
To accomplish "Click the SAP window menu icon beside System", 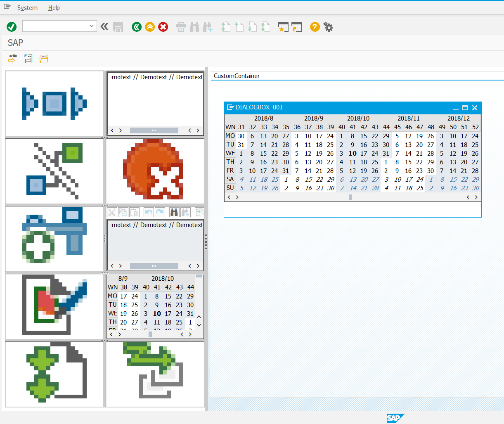I will (7, 7).
